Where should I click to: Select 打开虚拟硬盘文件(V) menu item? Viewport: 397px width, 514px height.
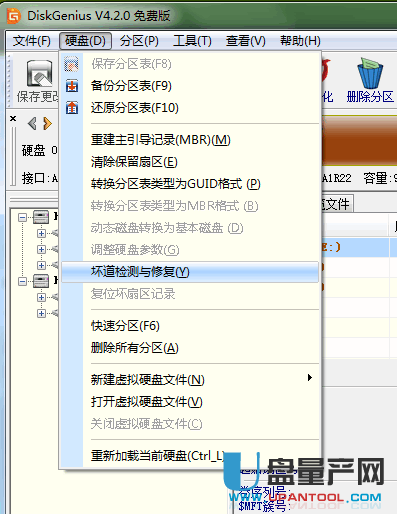190,402
